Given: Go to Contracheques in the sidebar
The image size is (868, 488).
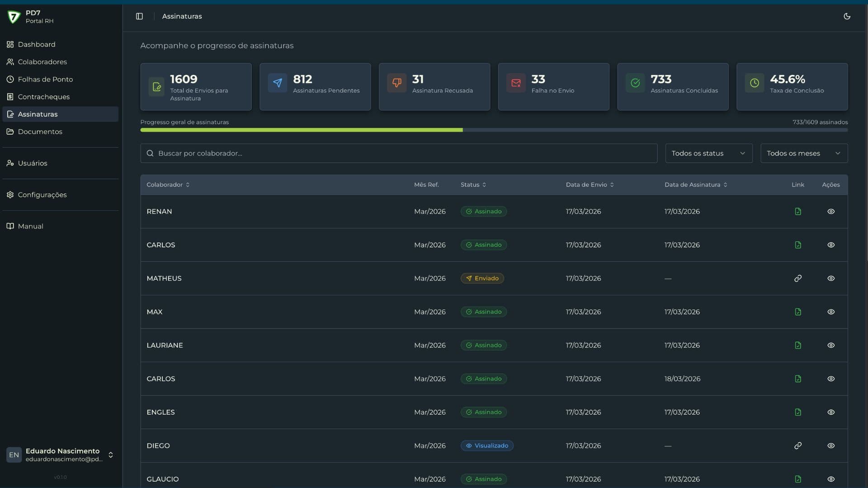Looking at the screenshot, I should (x=43, y=97).
